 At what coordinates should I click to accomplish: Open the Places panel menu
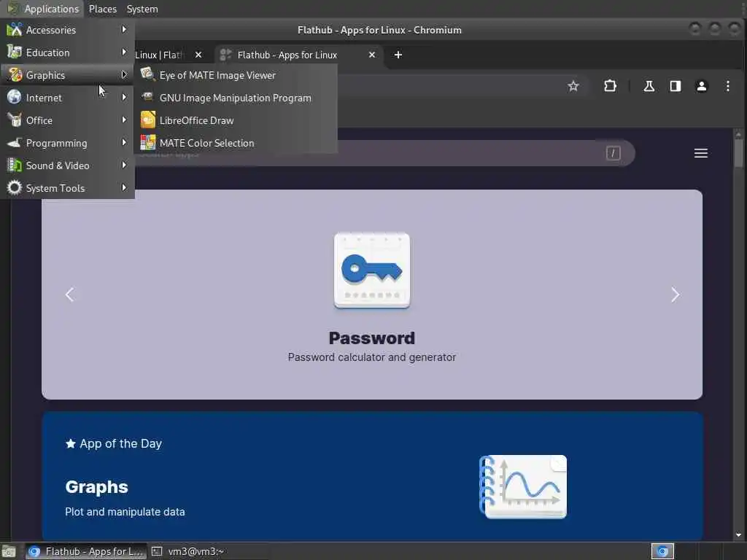click(x=102, y=9)
